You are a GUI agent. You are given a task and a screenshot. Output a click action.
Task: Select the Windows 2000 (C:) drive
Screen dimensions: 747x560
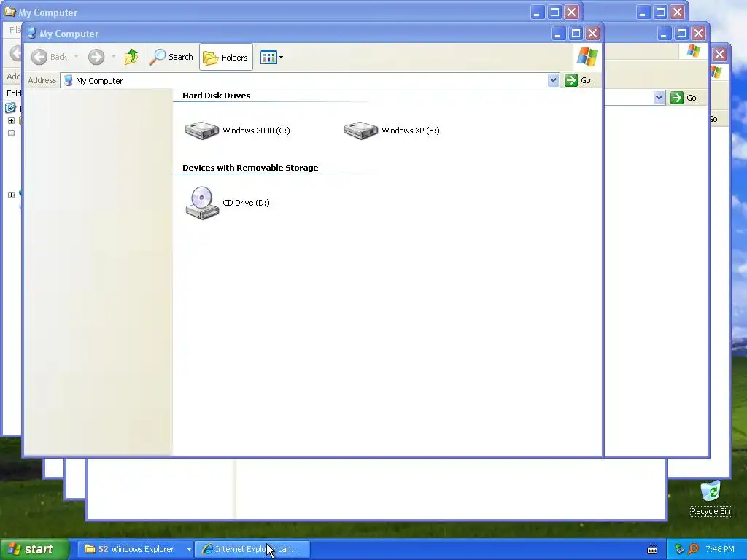pos(238,131)
